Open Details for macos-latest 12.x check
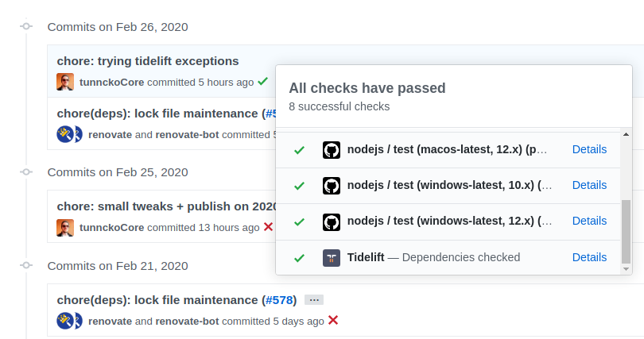This screenshot has width=644, height=339. click(x=589, y=149)
